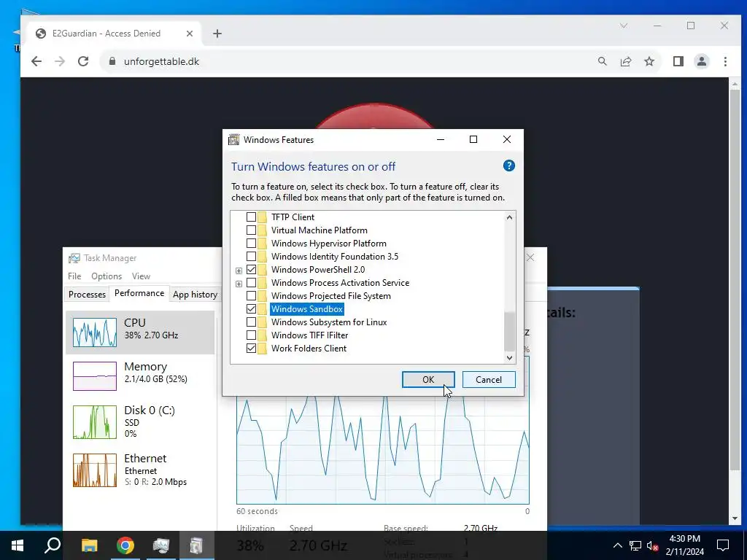Uncheck Work Folders Client checkbox
Image resolution: width=747 pixels, height=560 pixels.
(251, 348)
